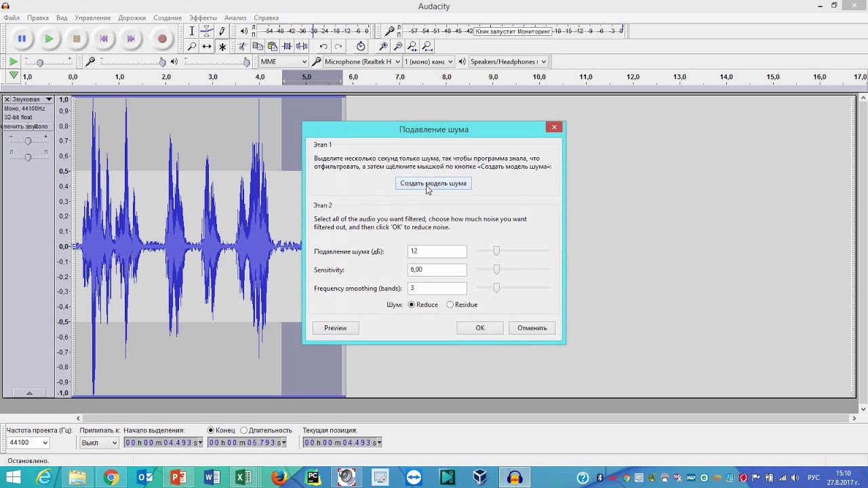This screenshot has height=488, width=868.
Task: Click the Frequency smoothing slider
Action: (x=513, y=288)
